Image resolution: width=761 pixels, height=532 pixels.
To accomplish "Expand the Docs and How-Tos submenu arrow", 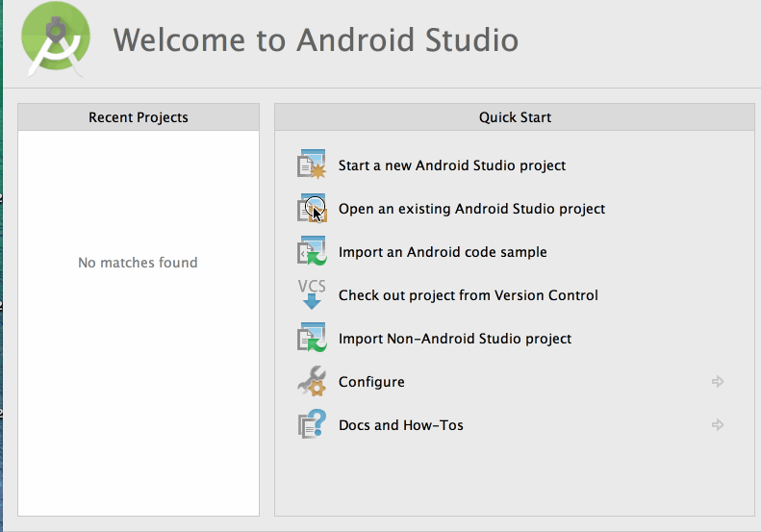I will click(x=717, y=425).
